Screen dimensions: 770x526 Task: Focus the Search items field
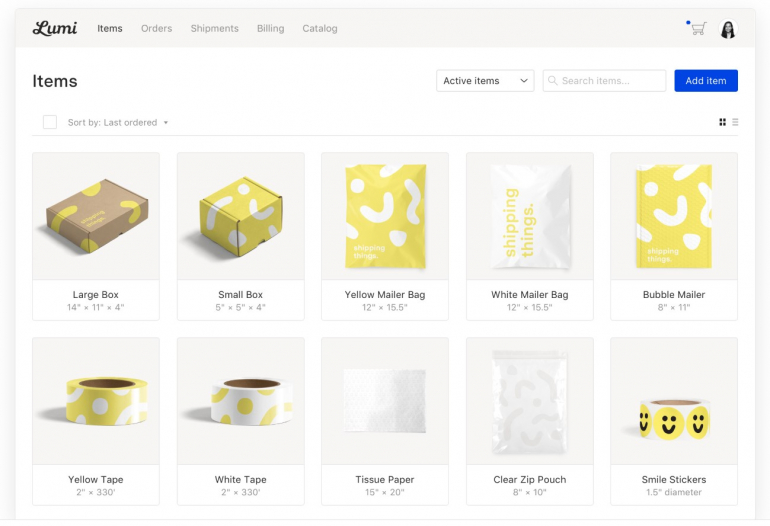click(x=610, y=81)
